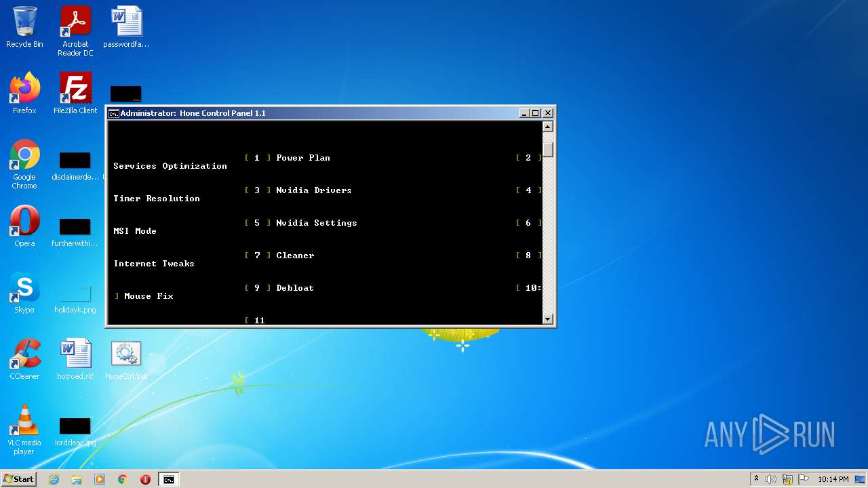Show hidden tray icons arrow

pyautogui.click(x=756, y=479)
